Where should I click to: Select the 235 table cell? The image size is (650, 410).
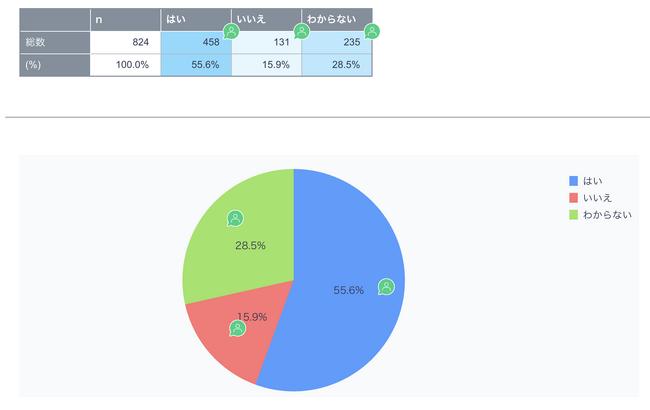coord(337,42)
